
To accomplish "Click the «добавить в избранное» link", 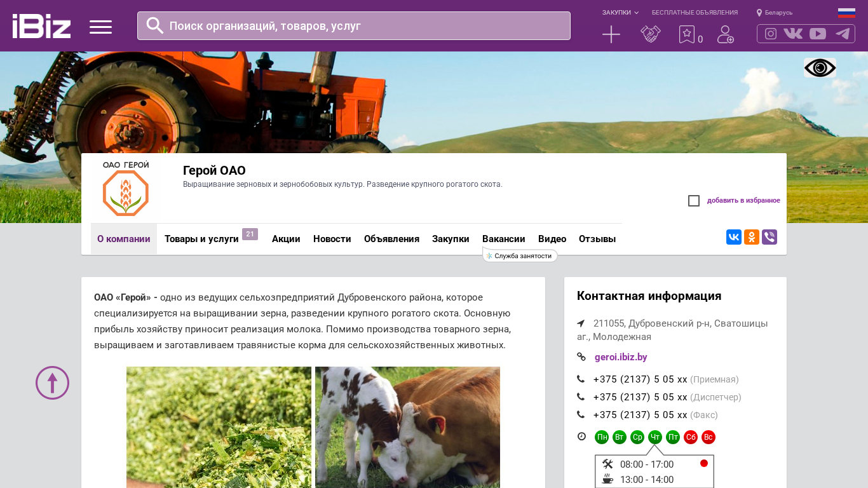I will click(743, 201).
